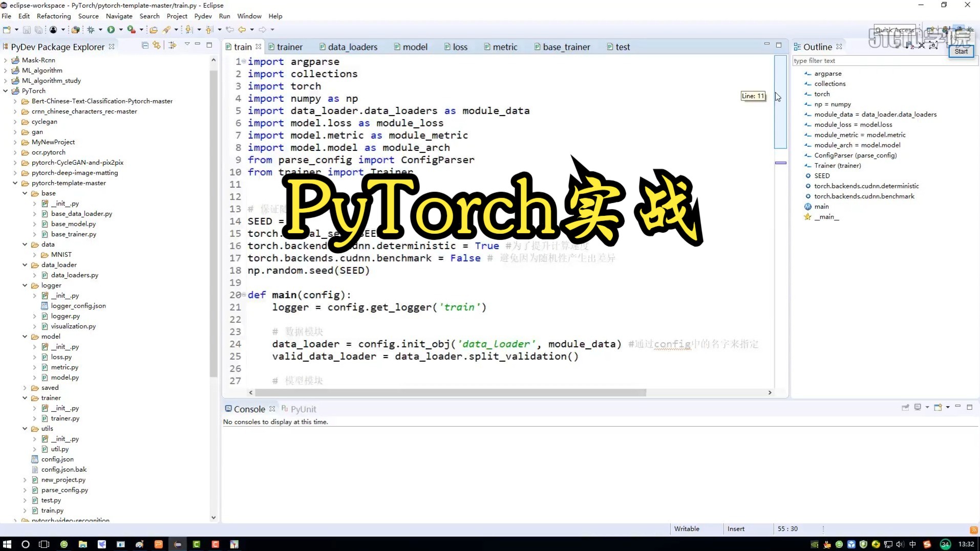Click Pin Console icon in Console panel
The width and height of the screenshot is (980, 551).
[x=905, y=408]
